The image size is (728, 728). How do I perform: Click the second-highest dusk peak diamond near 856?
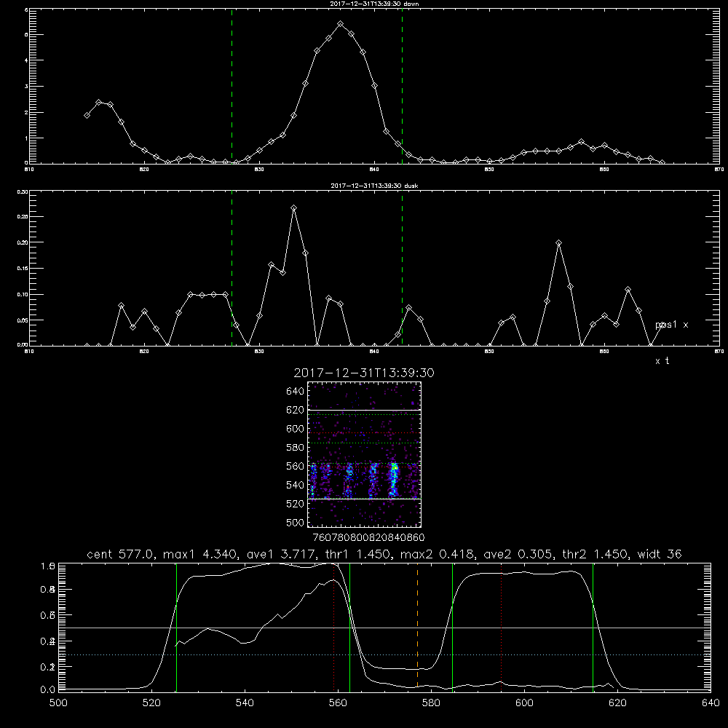[x=559, y=243]
